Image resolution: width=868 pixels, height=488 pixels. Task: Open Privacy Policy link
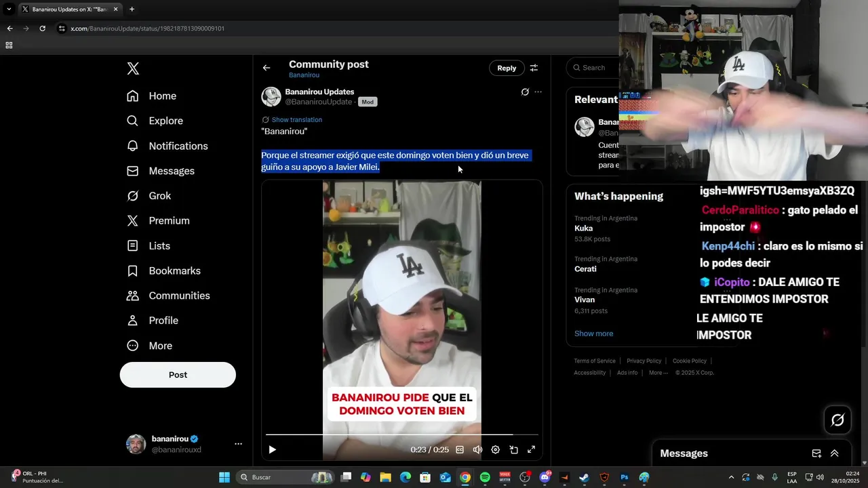[644, 361]
